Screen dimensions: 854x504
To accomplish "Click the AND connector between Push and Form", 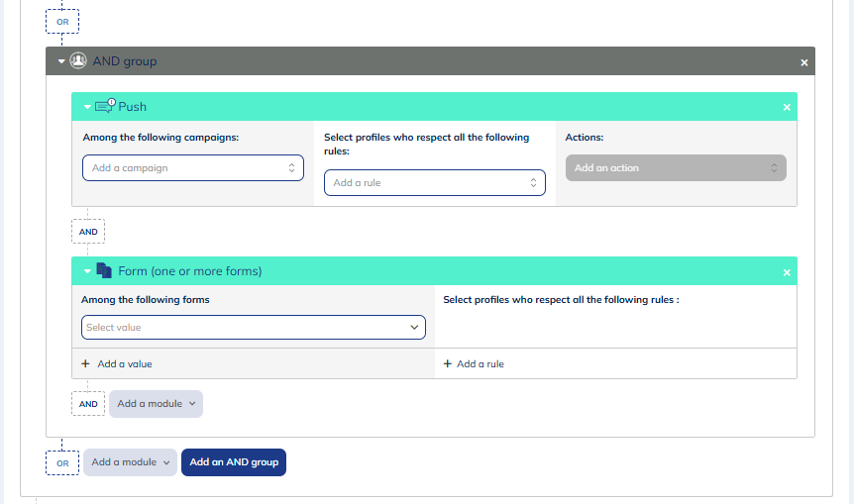I will click(x=88, y=232).
